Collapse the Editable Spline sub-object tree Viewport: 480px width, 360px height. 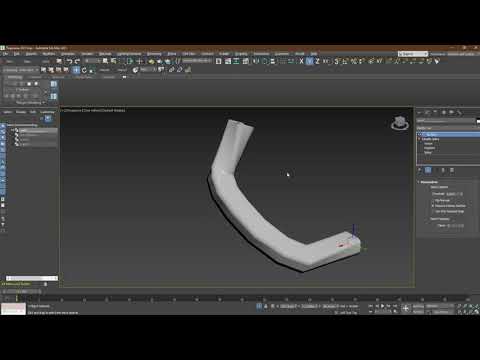[419, 139]
